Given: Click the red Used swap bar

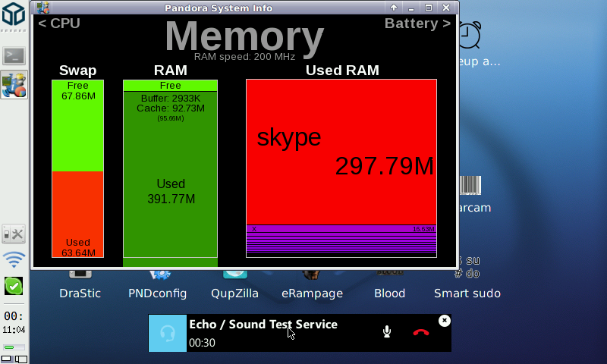Looking at the screenshot, I should [77, 214].
